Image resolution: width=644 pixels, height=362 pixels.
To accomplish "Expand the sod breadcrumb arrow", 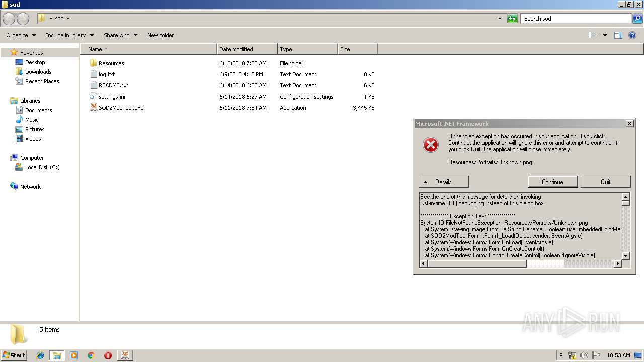I will (68, 19).
